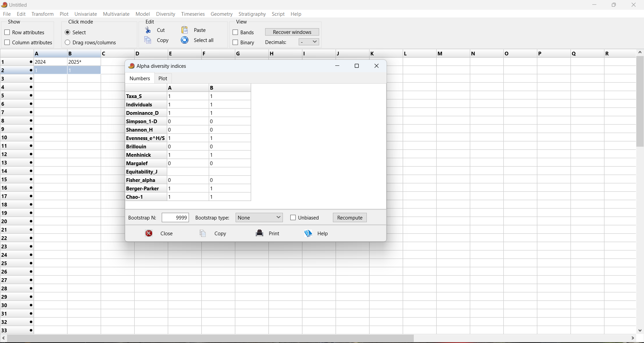Open the Multivariate menu
644x343 pixels.
point(116,14)
